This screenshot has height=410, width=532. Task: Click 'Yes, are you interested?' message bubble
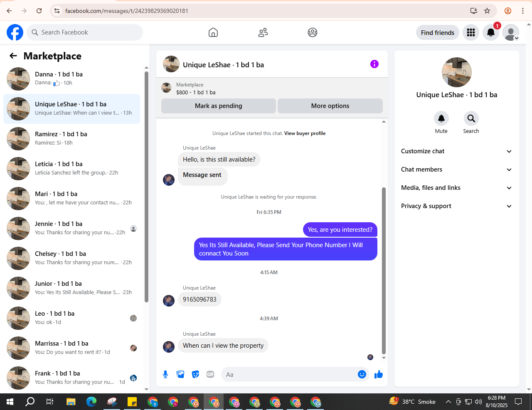340,230
